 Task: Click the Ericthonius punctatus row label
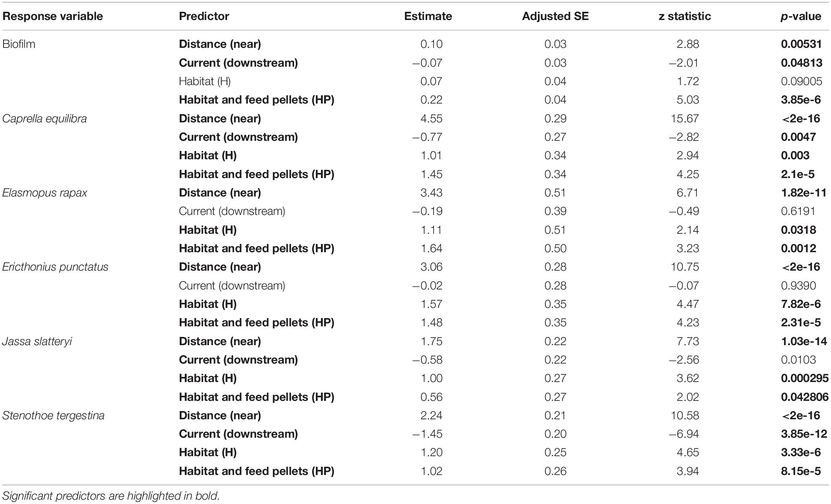[x=55, y=267]
